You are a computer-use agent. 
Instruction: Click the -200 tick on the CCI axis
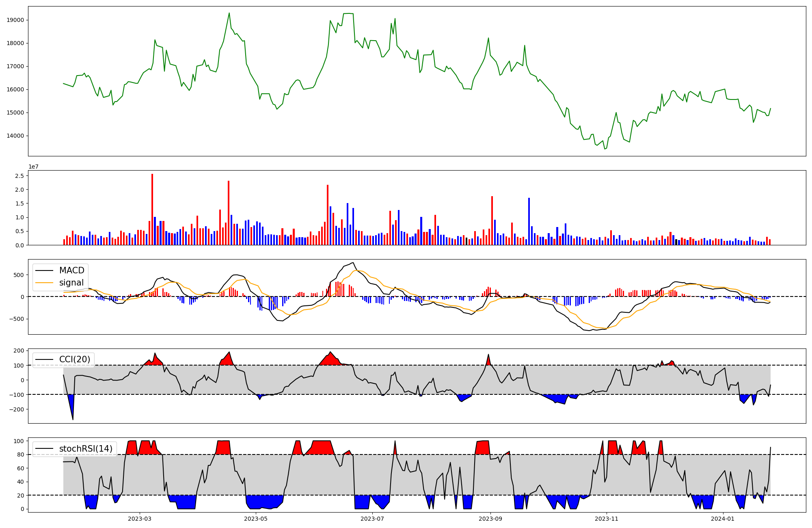(x=17, y=409)
